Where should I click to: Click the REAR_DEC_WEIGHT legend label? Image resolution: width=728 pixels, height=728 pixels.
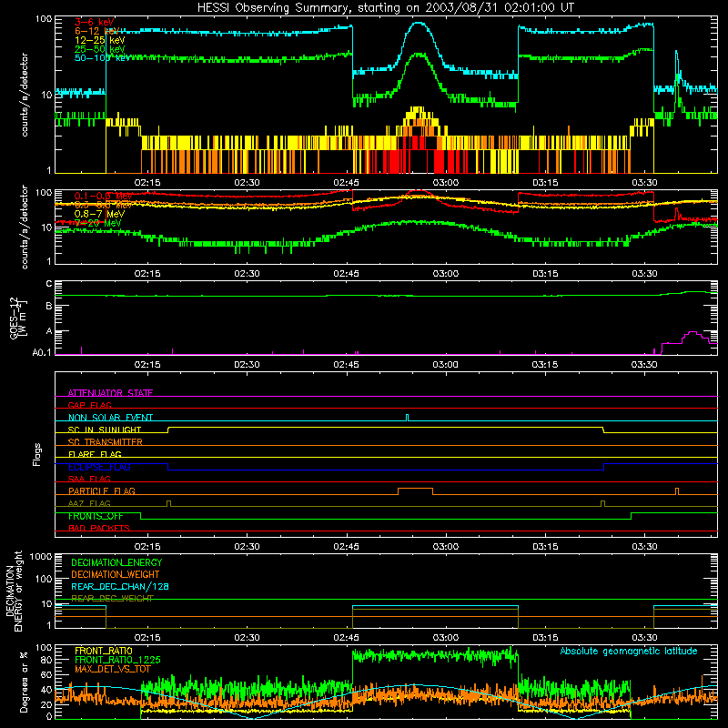point(112,599)
